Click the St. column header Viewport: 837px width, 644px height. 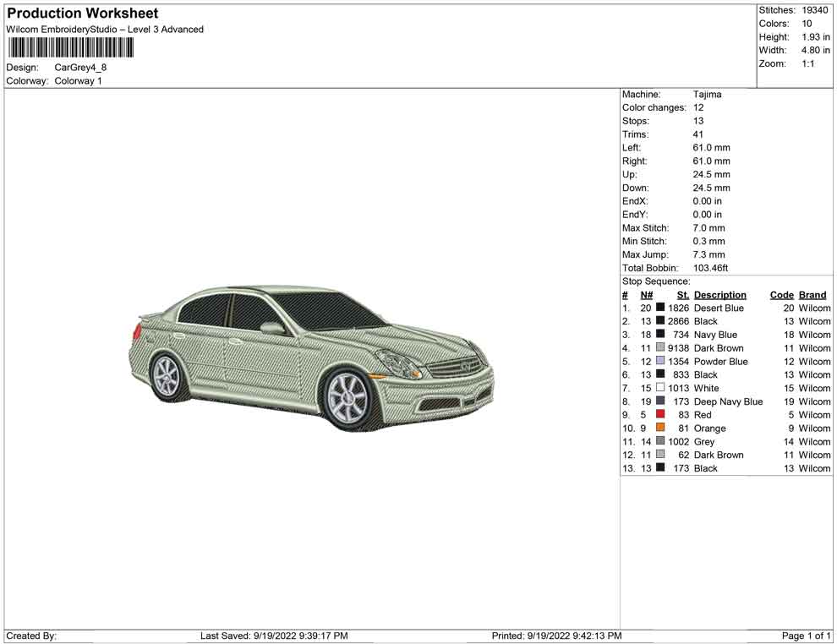[682, 295]
